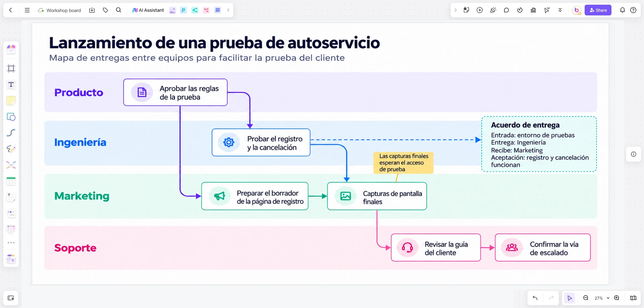Open the Mind Map tool
Image resolution: width=644 pixels, height=308 pixels.
coord(11,165)
